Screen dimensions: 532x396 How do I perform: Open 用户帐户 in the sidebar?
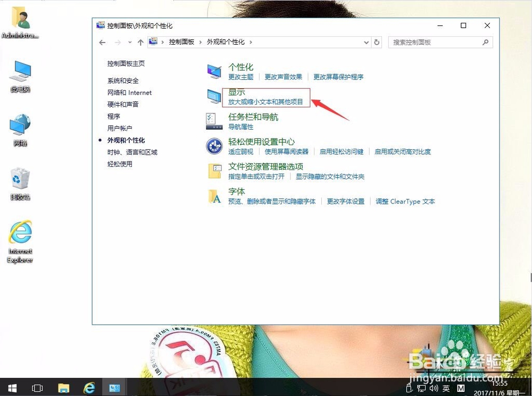tap(119, 128)
